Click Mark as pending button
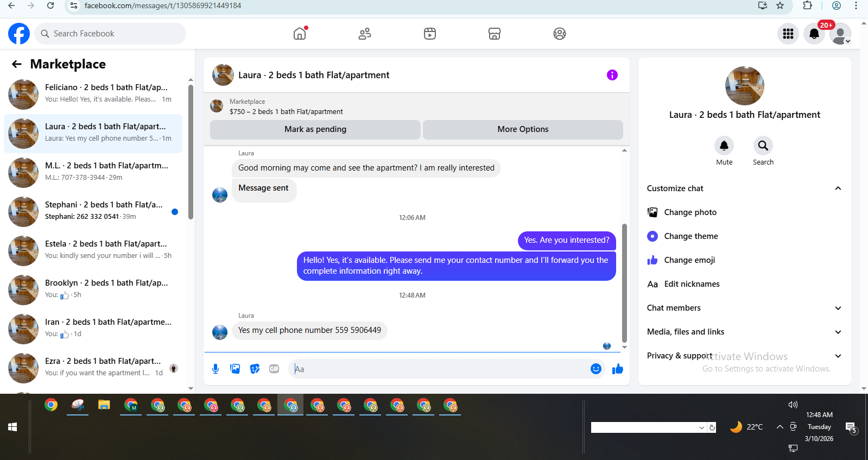Viewport: 868px width, 460px height. pyautogui.click(x=315, y=129)
